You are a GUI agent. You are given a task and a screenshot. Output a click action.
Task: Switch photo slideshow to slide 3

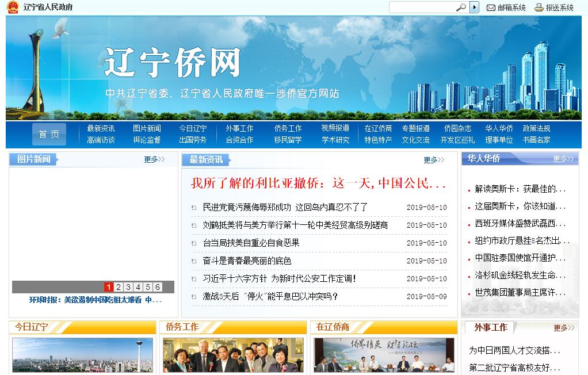coord(128,287)
